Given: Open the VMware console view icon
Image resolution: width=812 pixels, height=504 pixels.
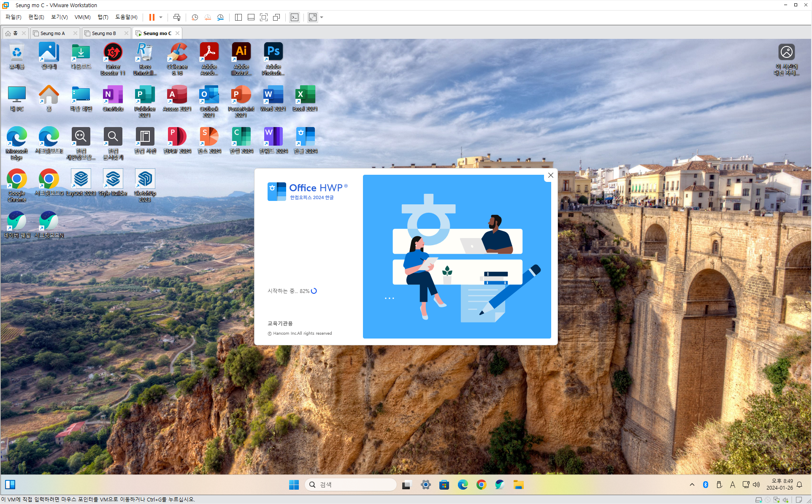Looking at the screenshot, I should click(x=295, y=17).
